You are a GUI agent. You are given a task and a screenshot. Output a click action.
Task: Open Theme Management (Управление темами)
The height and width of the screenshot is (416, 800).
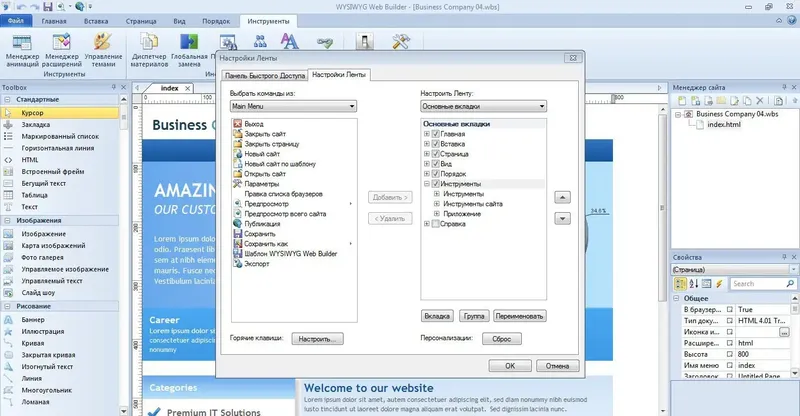coord(103,51)
